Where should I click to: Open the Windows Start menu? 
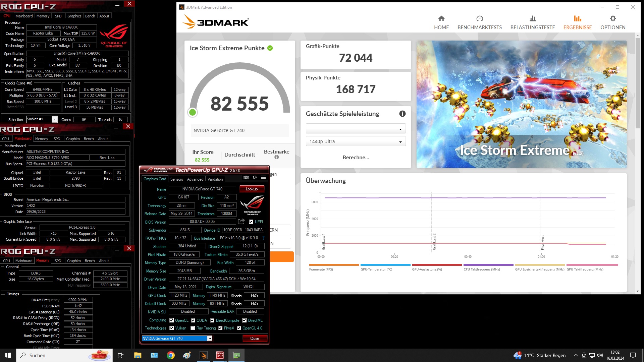coord(8,355)
